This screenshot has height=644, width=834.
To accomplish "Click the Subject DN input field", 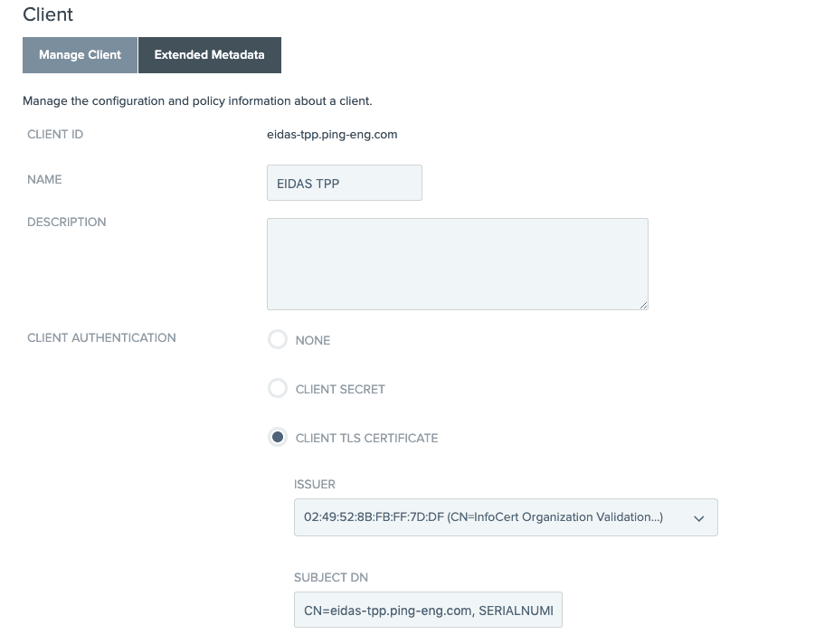I will pyautogui.click(x=428, y=610).
